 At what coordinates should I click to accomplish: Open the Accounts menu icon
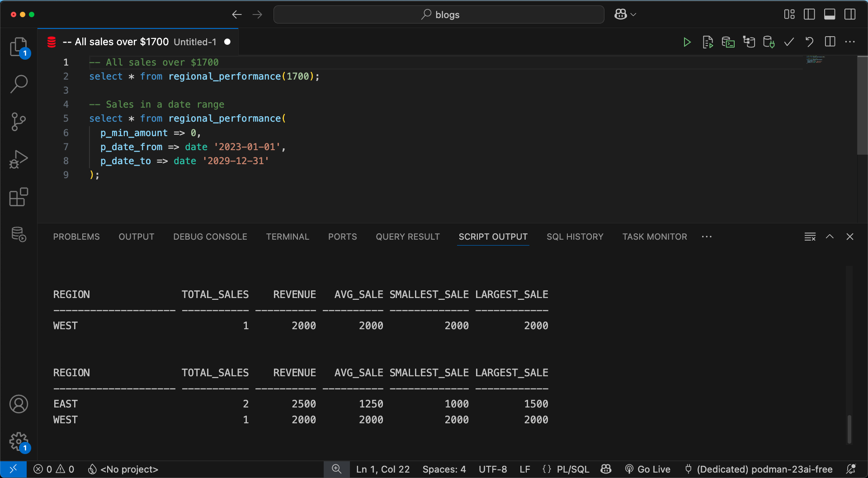coord(19,404)
